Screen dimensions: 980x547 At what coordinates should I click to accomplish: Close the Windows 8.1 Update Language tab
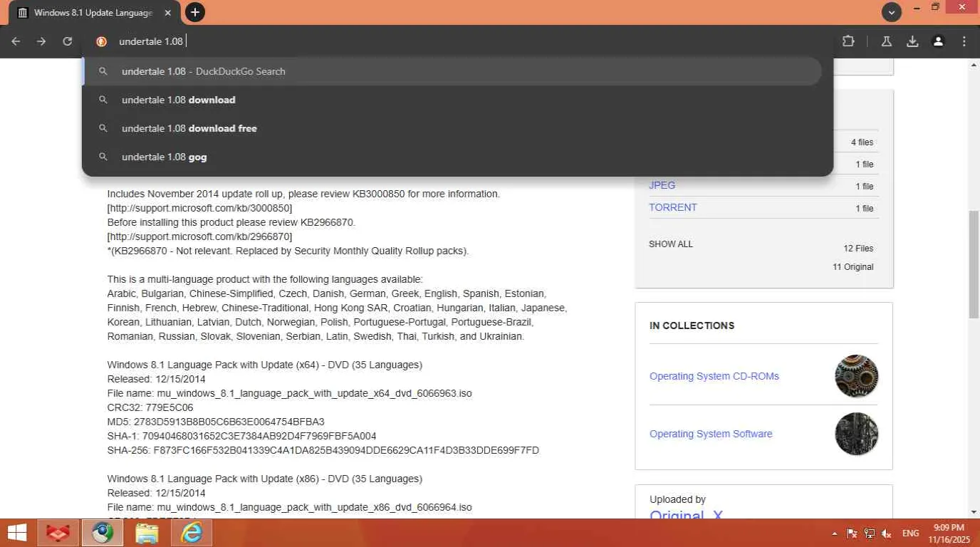click(168, 13)
